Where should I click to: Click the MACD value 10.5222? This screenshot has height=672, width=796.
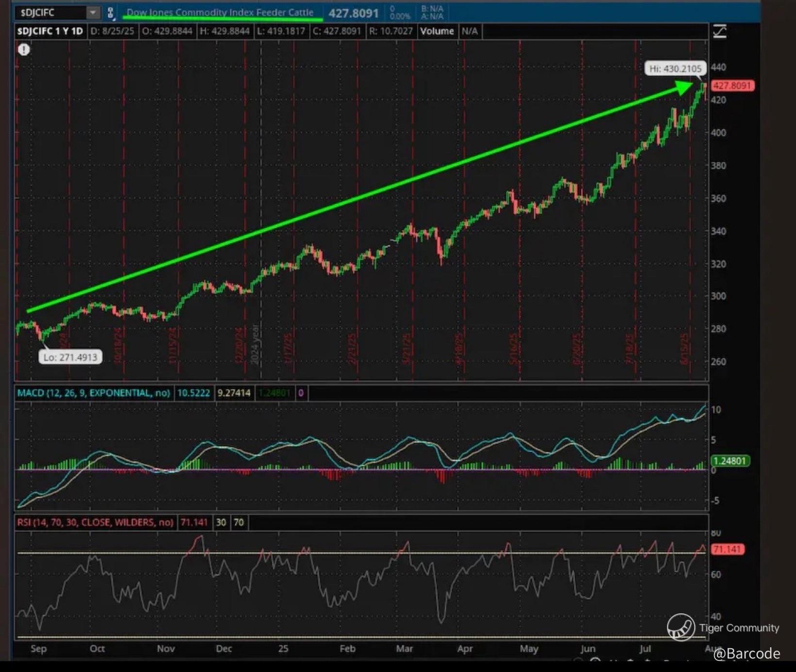pyautogui.click(x=194, y=393)
